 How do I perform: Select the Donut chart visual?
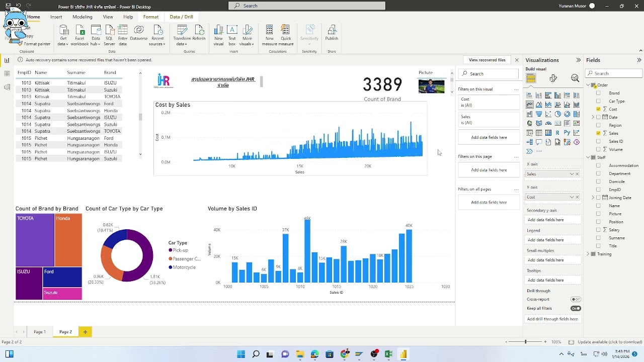point(567,114)
